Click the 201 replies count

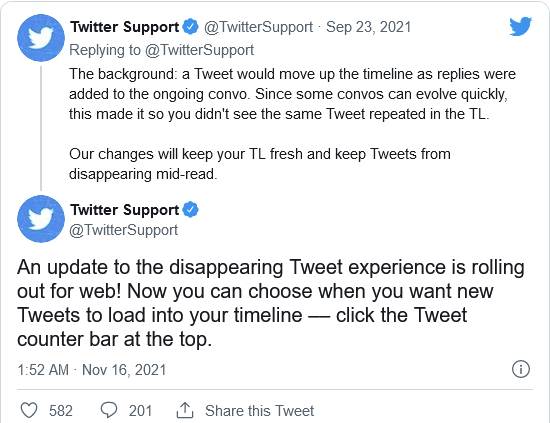[140, 411]
